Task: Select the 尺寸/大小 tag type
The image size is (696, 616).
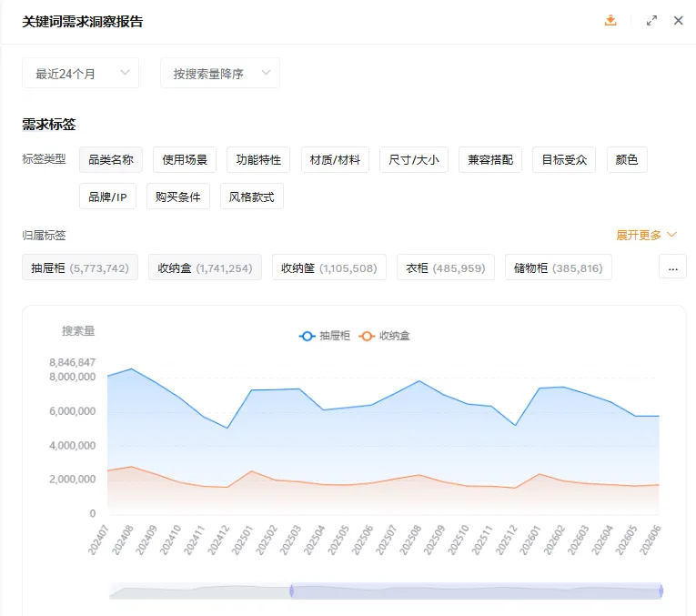Action: pyautogui.click(x=414, y=160)
